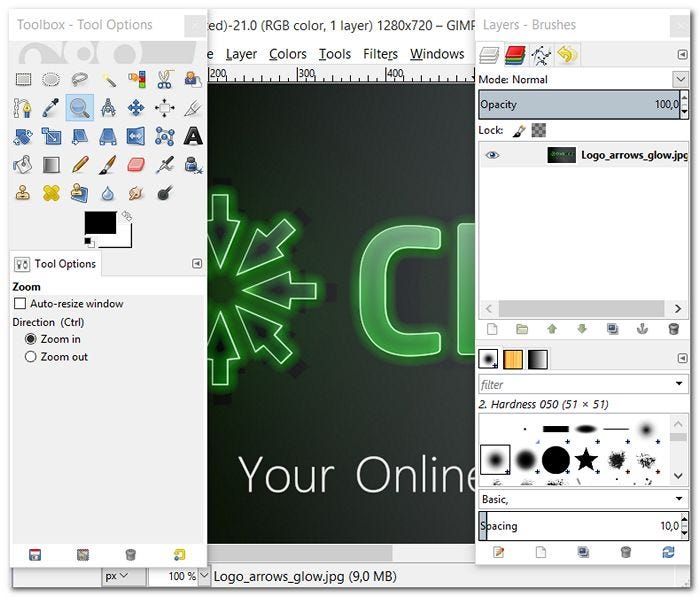Hide the Logo_arrows_glow.jpg layer
700x597 pixels.
tap(492, 155)
